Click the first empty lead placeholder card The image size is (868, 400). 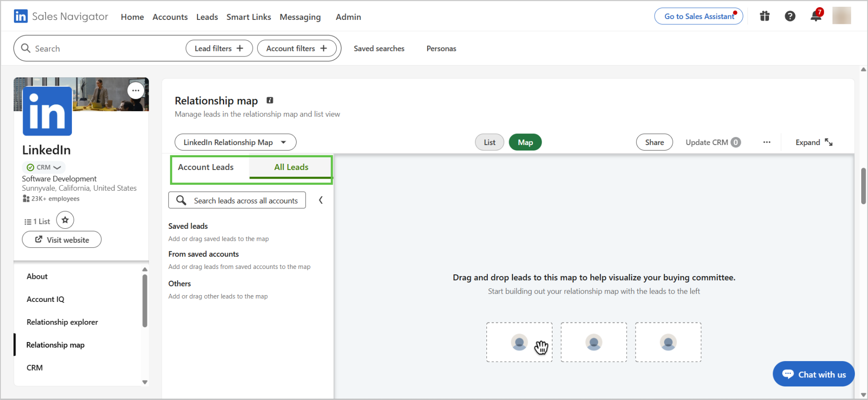[519, 342]
